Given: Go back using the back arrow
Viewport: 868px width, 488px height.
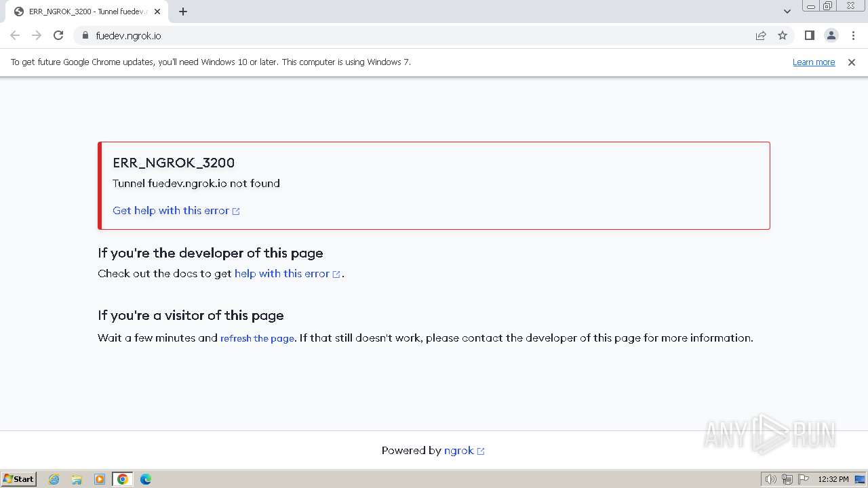Looking at the screenshot, I should [15, 35].
